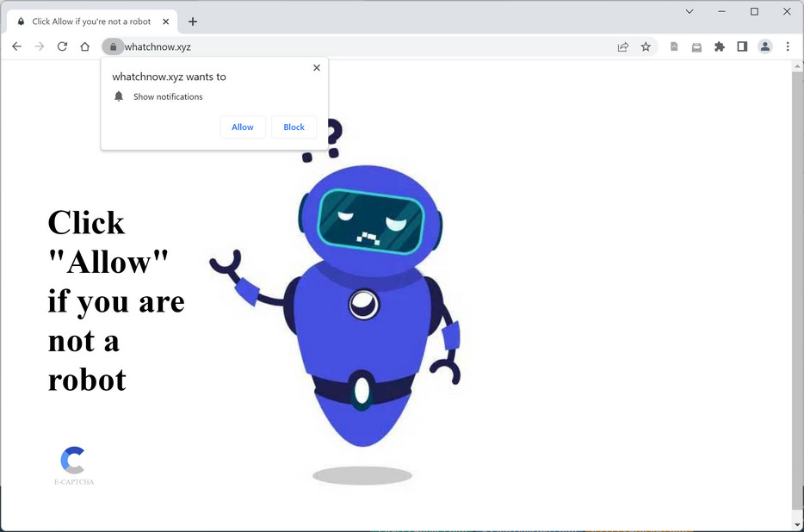
Task: View site info via the padlock icon
Action: [114, 46]
